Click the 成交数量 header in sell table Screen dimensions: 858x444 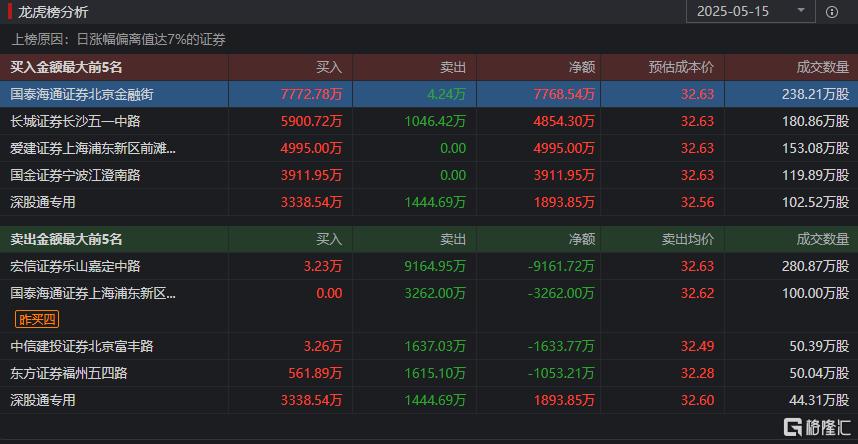[822, 240]
